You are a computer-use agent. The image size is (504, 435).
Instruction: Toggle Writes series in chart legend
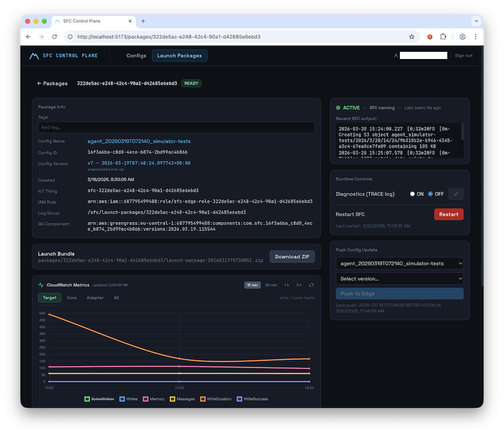[128, 399]
